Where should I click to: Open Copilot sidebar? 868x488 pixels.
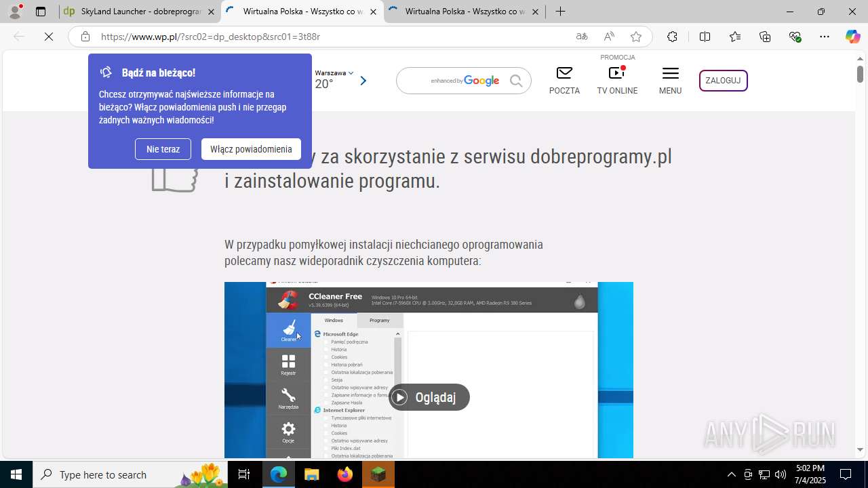pyautogui.click(x=852, y=37)
